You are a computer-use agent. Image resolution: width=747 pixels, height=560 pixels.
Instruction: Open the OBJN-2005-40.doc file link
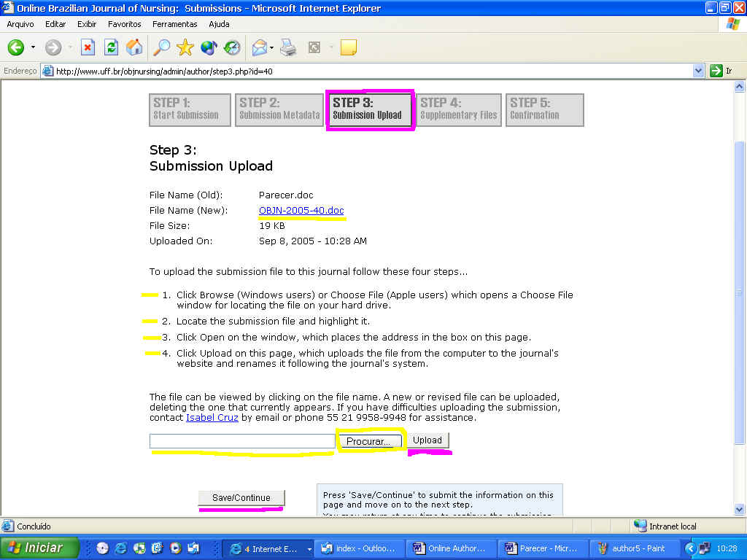click(301, 211)
